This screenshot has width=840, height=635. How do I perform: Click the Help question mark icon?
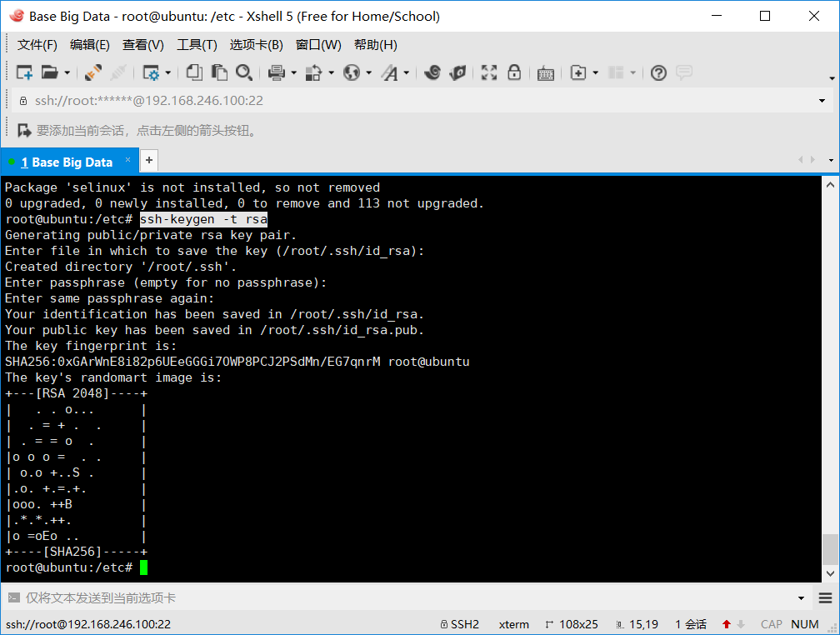[658, 72]
